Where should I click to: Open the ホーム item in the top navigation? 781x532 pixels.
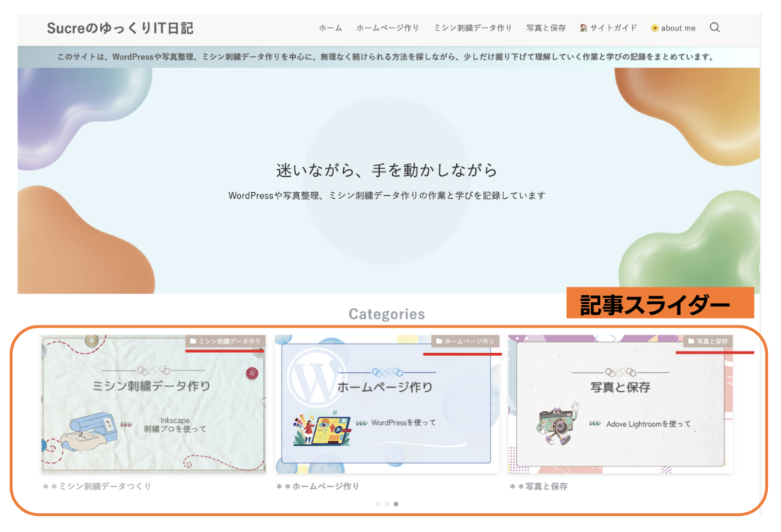click(330, 28)
